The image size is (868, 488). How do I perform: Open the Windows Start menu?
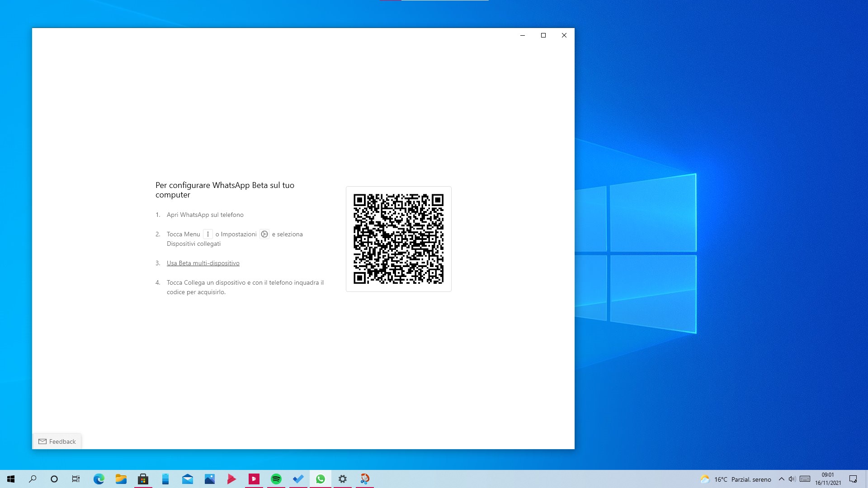11,479
